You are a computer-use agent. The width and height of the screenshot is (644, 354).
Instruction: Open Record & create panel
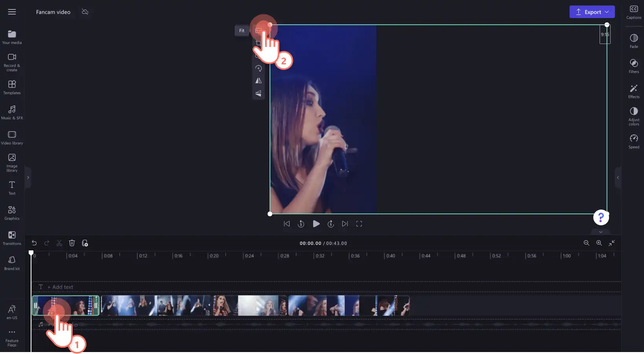click(12, 62)
